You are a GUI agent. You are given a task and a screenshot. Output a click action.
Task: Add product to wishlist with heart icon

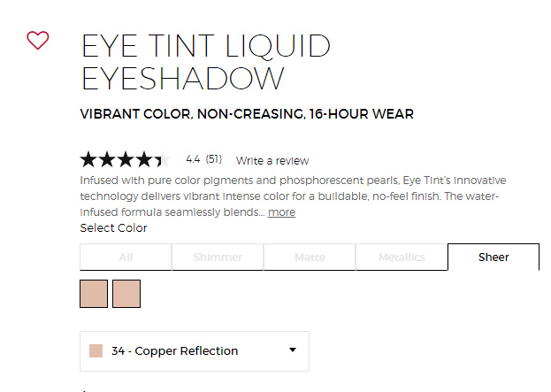[38, 40]
